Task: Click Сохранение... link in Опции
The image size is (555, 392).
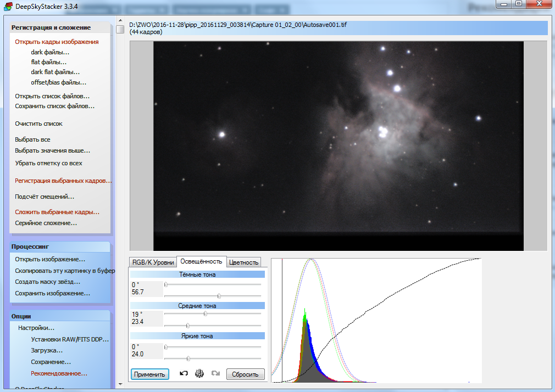Action: (x=51, y=362)
